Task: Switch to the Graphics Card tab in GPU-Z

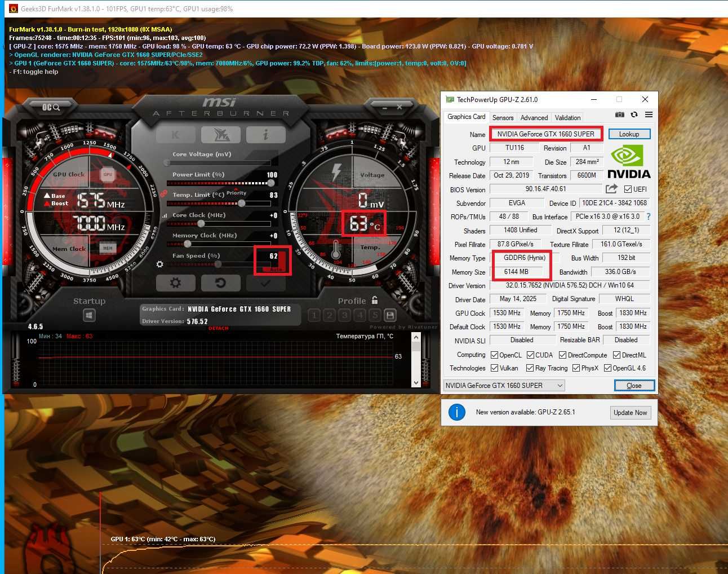Action: pos(466,117)
